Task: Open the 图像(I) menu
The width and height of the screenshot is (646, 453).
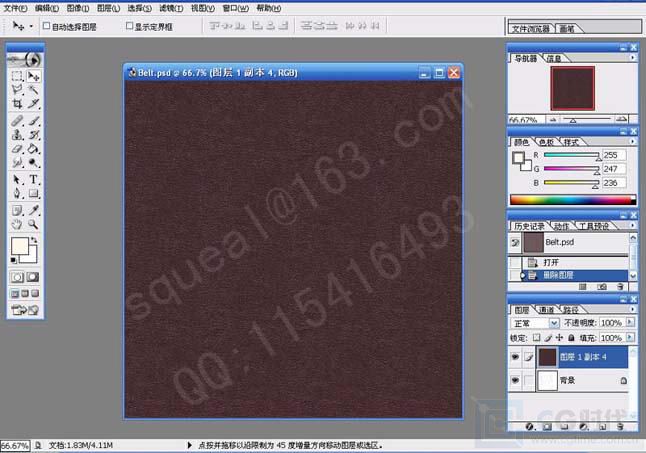Action: pos(77,8)
